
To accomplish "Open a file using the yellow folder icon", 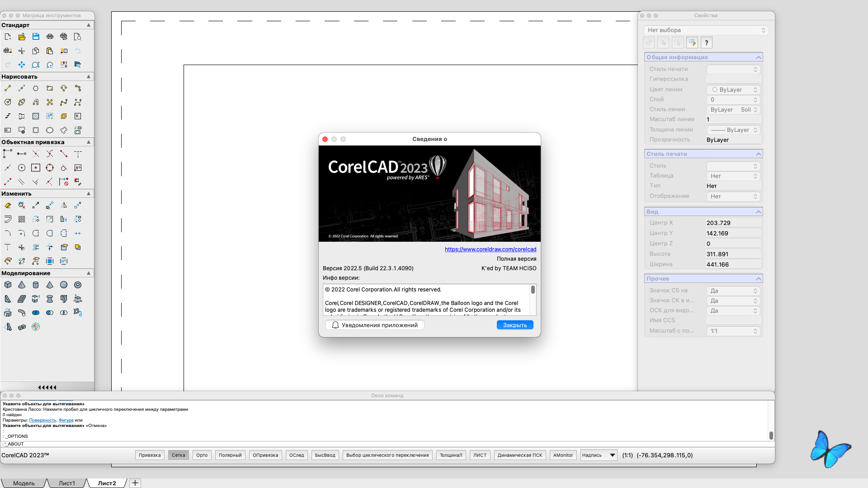I will tap(22, 37).
